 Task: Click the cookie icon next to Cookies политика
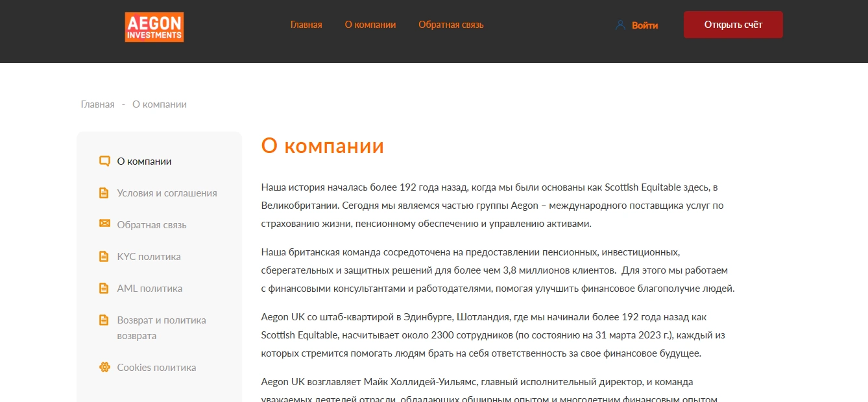(x=104, y=368)
